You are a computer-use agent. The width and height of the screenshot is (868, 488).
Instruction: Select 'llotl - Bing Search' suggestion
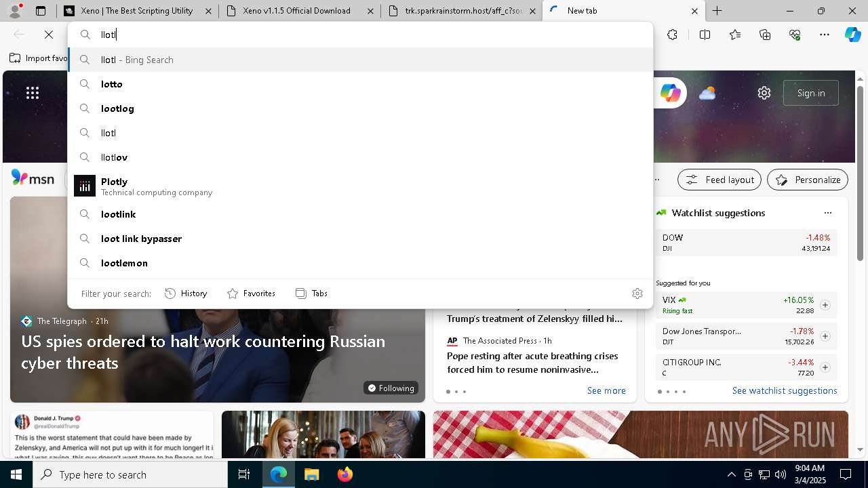point(360,60)
